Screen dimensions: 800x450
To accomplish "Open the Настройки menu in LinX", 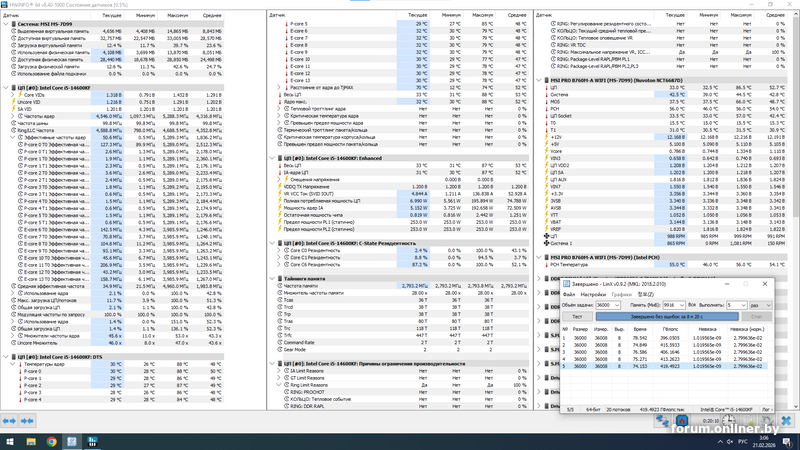I will click(x=594, y=294).
